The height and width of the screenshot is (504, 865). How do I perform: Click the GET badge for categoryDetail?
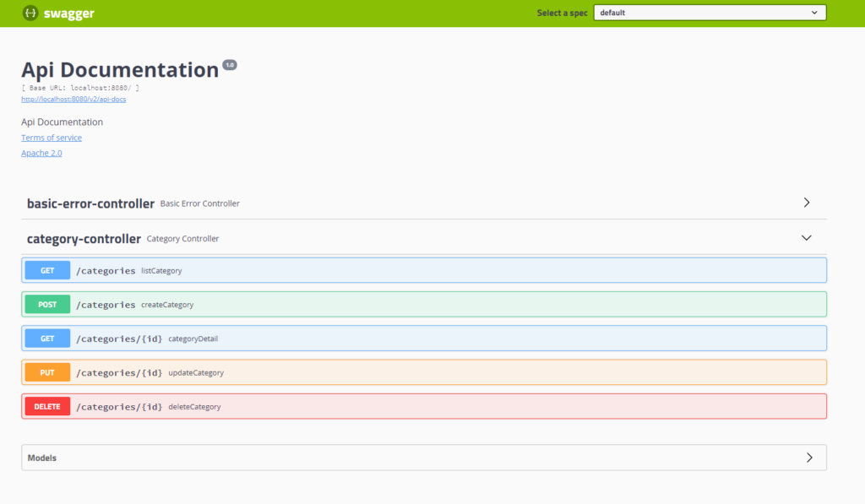click(47, 339)
